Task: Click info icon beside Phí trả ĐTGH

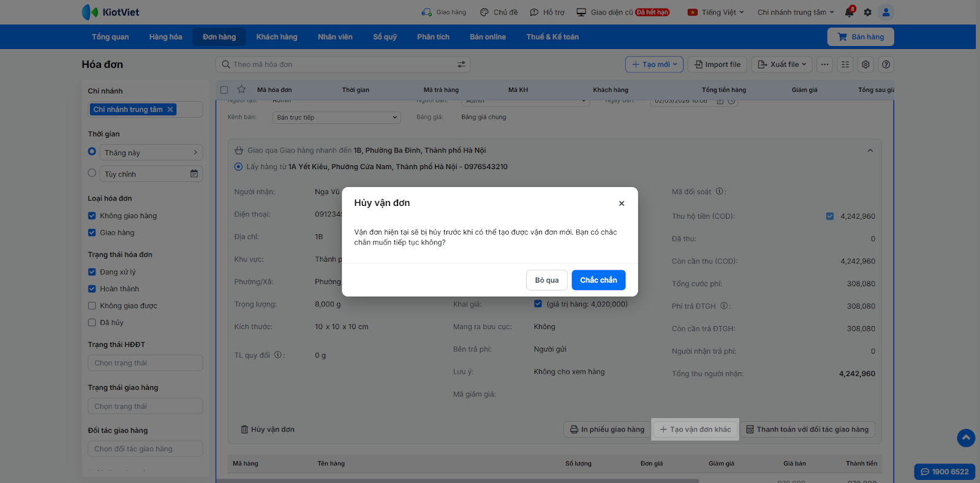Action: pyautogui.click(x=724, y=306)
